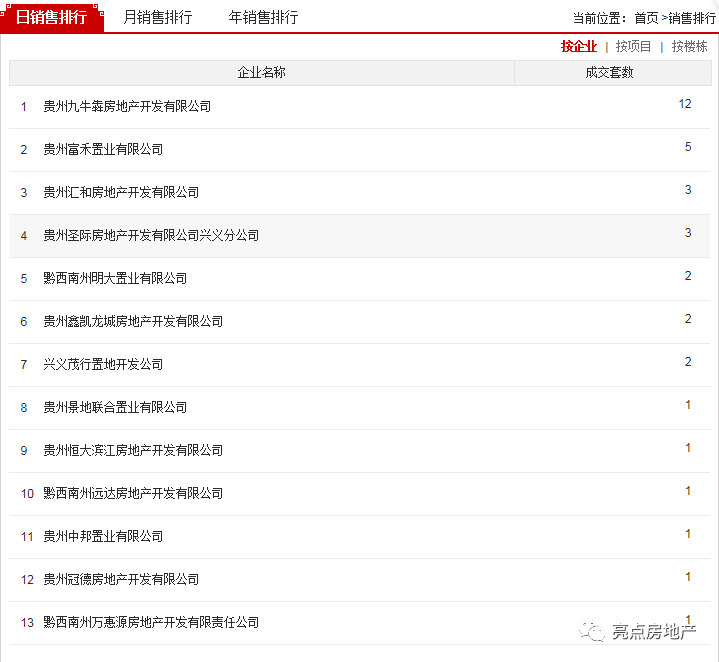Select 贵州九牛犇房地产开发有限公司 row

point(360,107)
